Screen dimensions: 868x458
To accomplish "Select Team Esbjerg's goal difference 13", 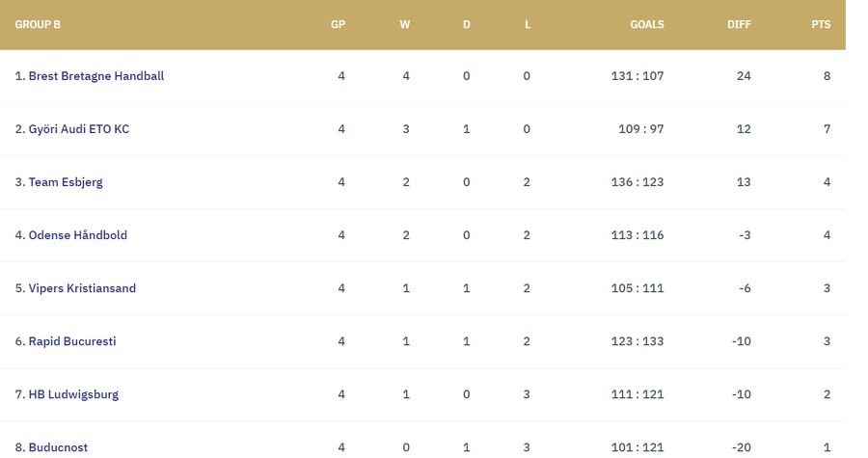I will point(744,182).
